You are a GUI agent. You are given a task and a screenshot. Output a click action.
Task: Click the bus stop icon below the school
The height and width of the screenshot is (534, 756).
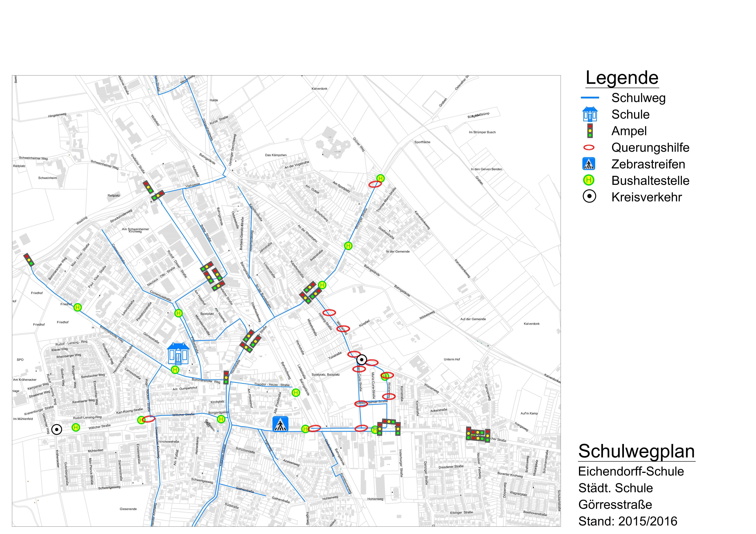coord(175,370)
